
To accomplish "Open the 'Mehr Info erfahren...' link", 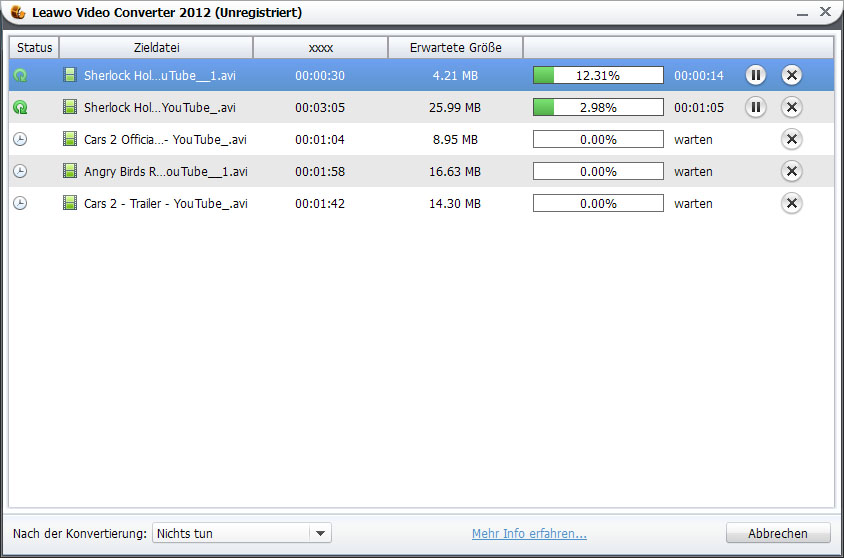I will click(529, 534).
